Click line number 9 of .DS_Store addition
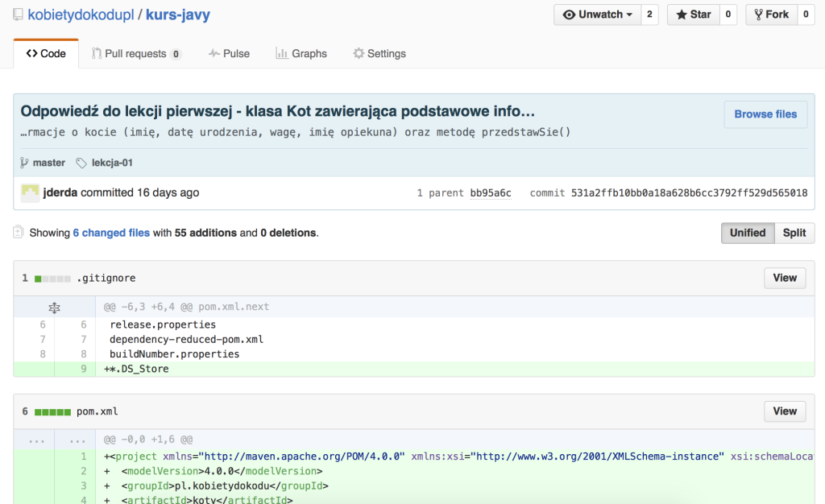Screen dimensions: 825x504 (83, 369)
